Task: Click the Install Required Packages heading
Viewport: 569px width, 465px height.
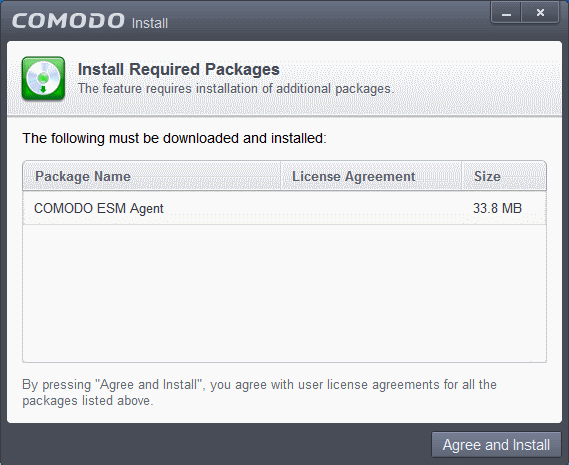Action: (x=179, y=69)
